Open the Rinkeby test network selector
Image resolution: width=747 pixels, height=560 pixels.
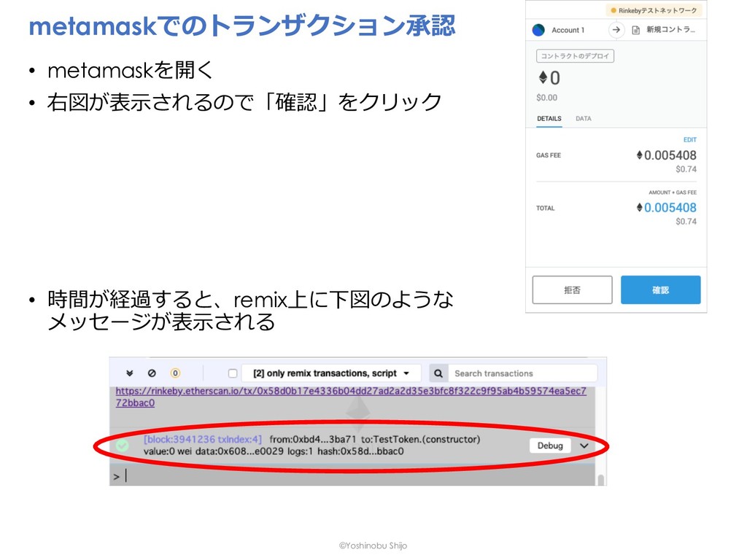654,10
